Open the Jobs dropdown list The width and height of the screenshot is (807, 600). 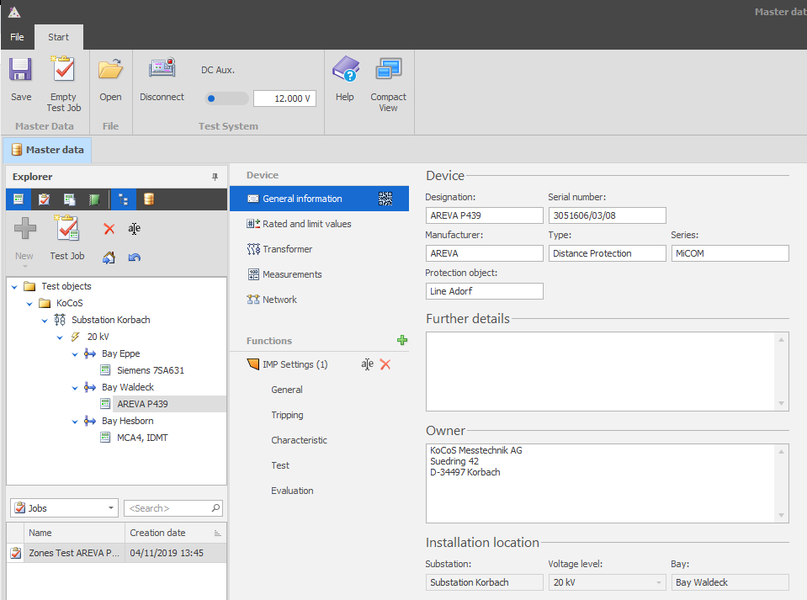(x=111, y=508)
